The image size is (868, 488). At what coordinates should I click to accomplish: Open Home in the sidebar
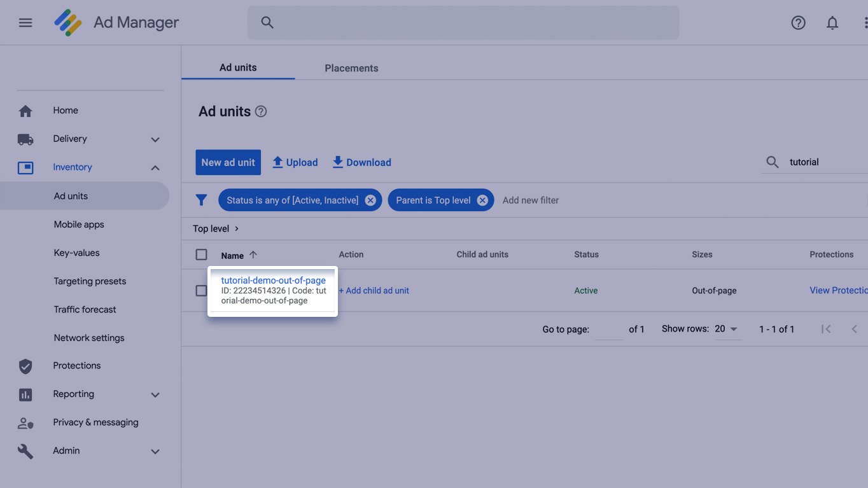66,111
